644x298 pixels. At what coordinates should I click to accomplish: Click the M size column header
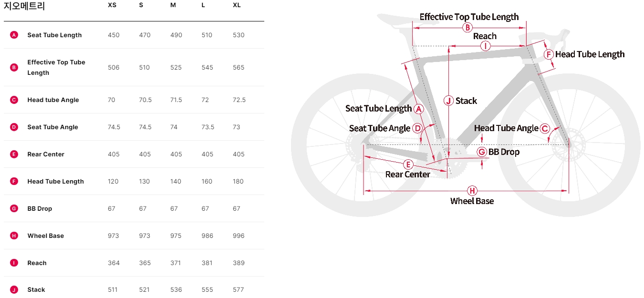[173, 5]
